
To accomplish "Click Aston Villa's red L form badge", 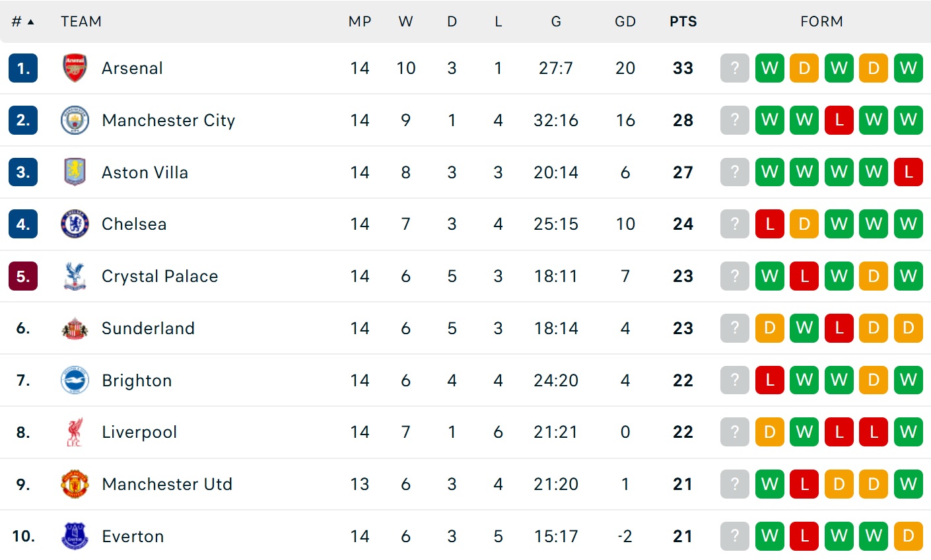I will [908, 172].
